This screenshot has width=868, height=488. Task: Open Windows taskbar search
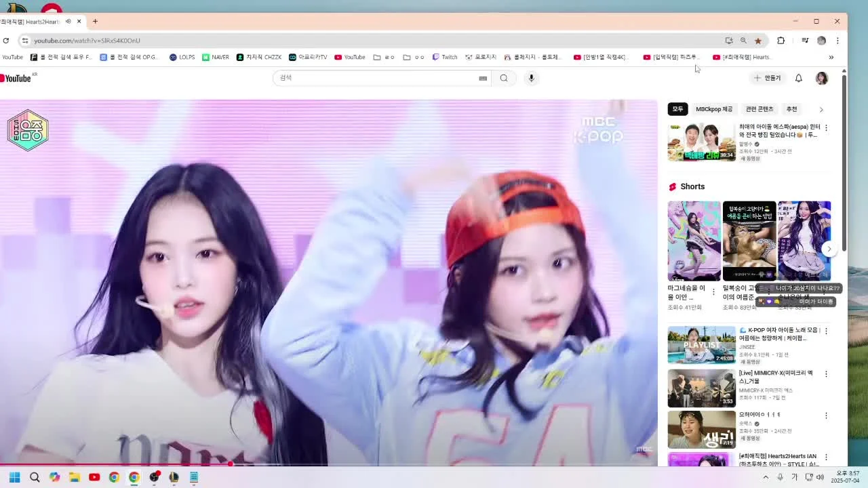click(x=35, y=477)
